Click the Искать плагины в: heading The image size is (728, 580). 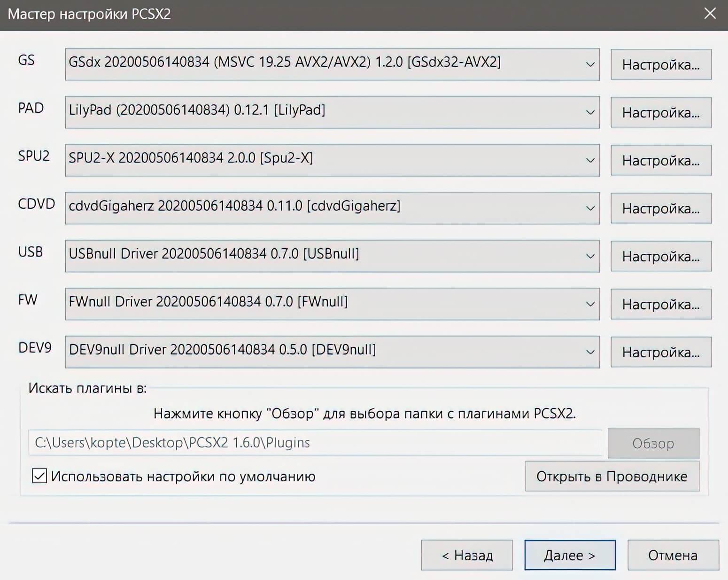pyautogui.click(x=88, y=388)
